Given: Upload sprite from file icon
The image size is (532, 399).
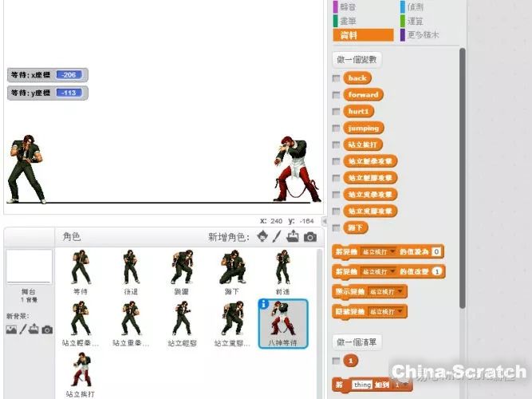Looking at the screenshot, I should pyautogui.click(x=294, y=237).
